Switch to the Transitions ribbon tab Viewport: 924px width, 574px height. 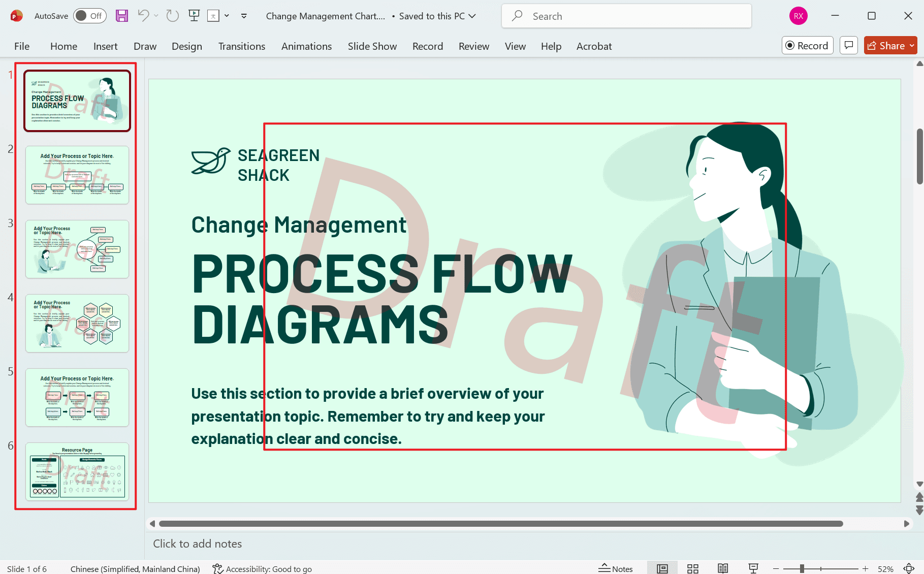coord(241,46)
